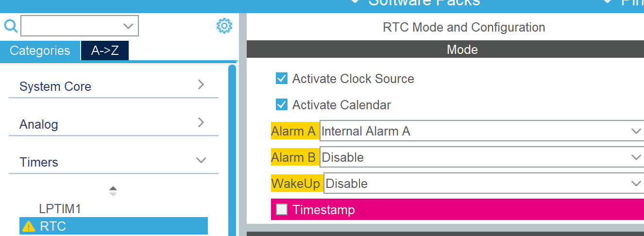Open the Alarm B dropdown

481,157
